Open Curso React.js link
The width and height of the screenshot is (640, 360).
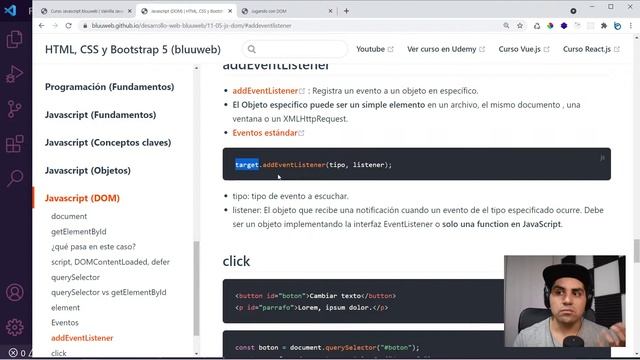(x=591, y=49)
